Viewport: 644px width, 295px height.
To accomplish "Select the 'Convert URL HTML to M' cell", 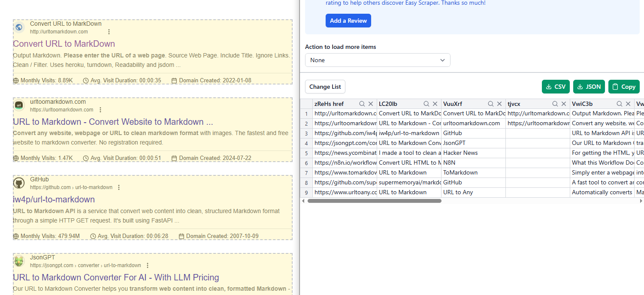I will 409,163.
